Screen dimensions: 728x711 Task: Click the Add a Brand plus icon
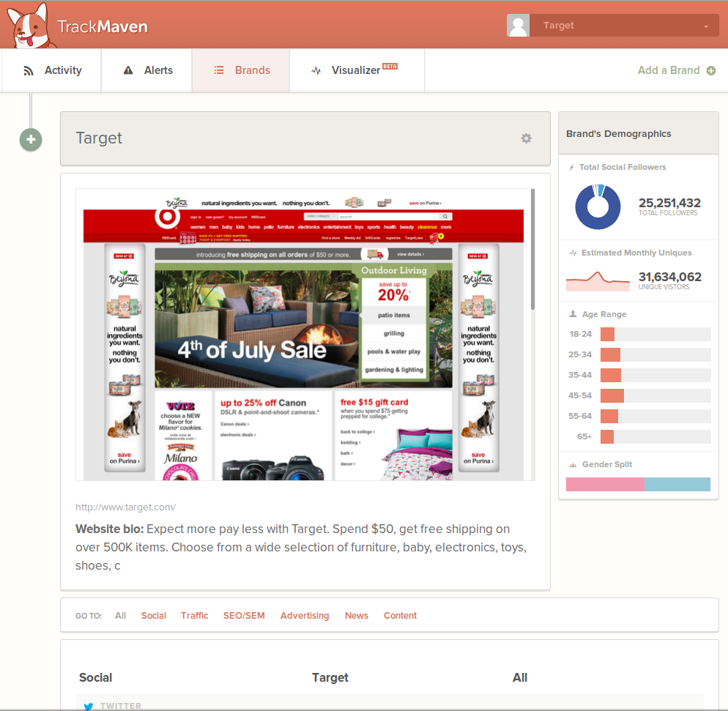[x=711, y=70]
